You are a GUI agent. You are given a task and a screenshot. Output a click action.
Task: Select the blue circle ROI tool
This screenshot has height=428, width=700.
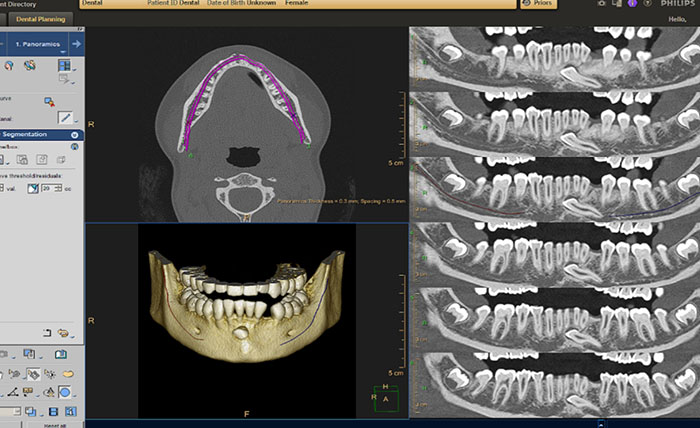[65, 392]
